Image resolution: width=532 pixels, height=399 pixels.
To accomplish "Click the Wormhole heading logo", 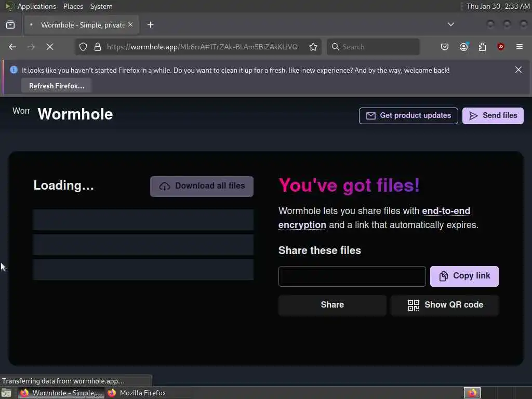I will click(x=75, y=114).
